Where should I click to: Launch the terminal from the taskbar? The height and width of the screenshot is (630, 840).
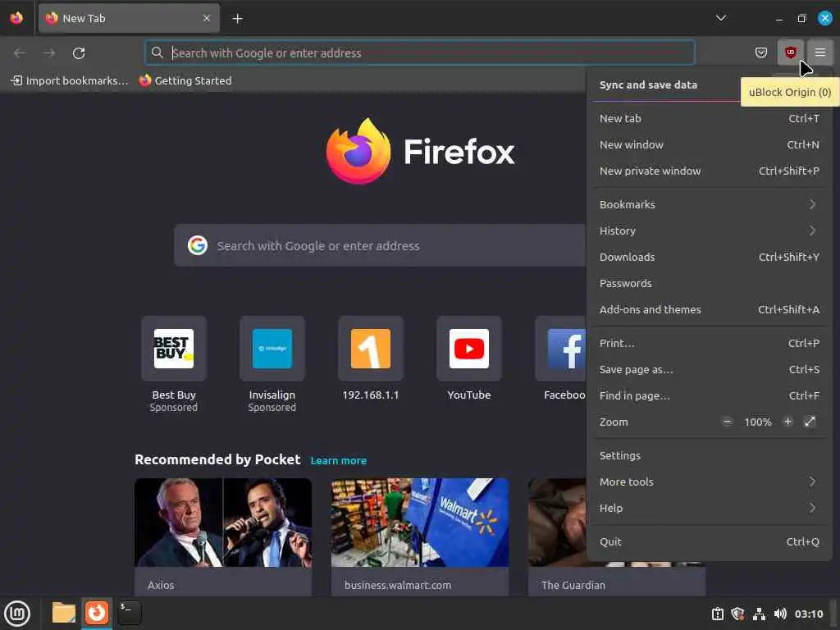click(x=130, y=613)
